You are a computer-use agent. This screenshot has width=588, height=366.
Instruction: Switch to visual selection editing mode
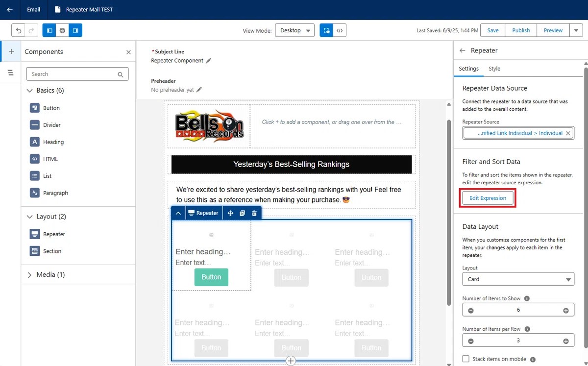coord(326,30)
